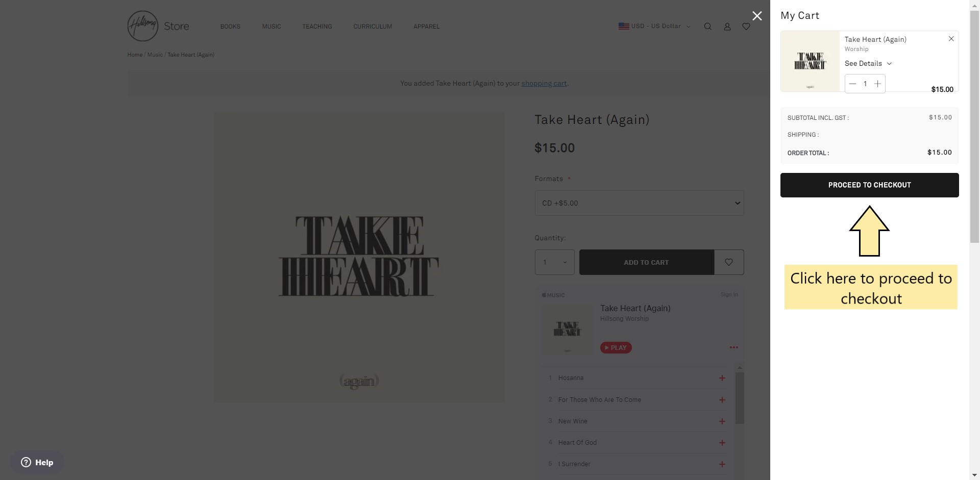This screenshot has height=480, width=980.
Task: Change currency from USD dropdown
Action: pos(654,26)
